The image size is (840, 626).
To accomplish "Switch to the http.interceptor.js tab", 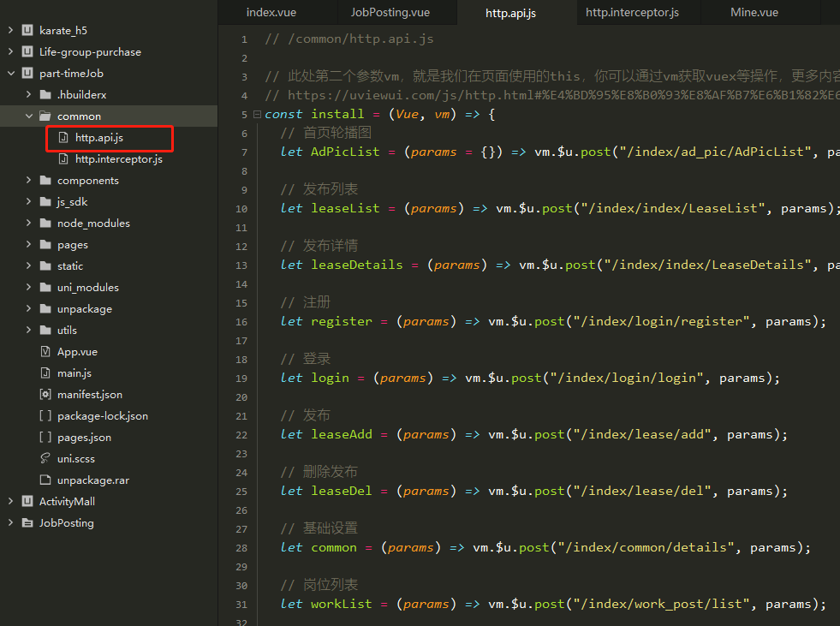I will 632,12.
